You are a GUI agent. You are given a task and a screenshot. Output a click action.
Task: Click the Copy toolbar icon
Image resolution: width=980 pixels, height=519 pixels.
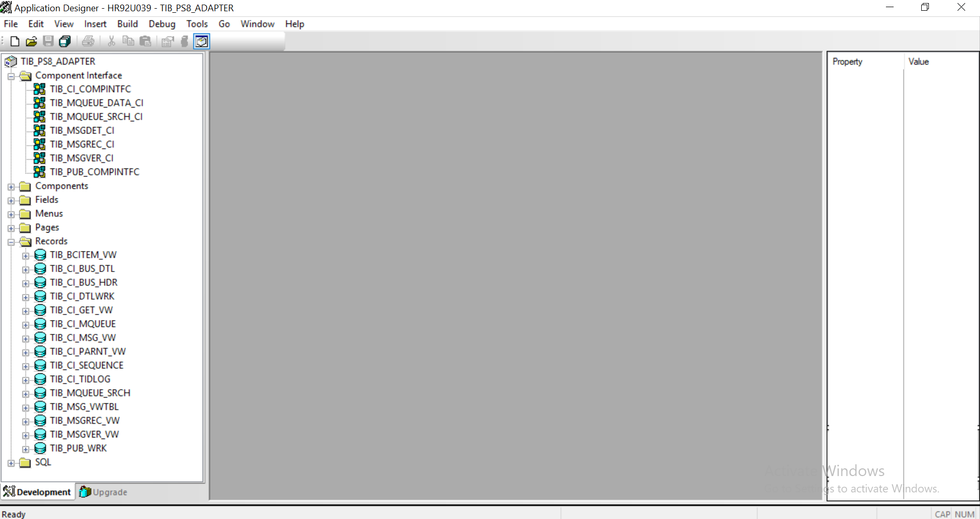click(x=128, y=41)
